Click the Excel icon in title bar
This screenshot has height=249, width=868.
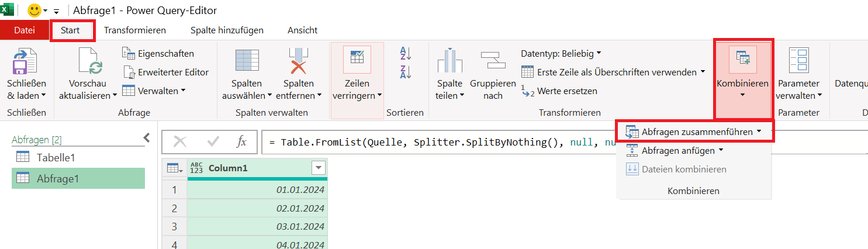click(8, 9)
